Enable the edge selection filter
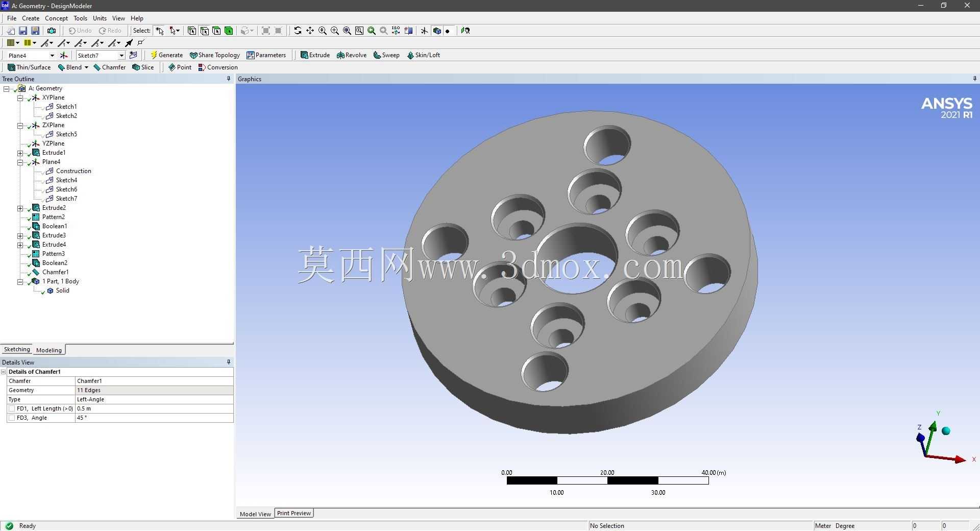The image size is (980, 531). 204,31
